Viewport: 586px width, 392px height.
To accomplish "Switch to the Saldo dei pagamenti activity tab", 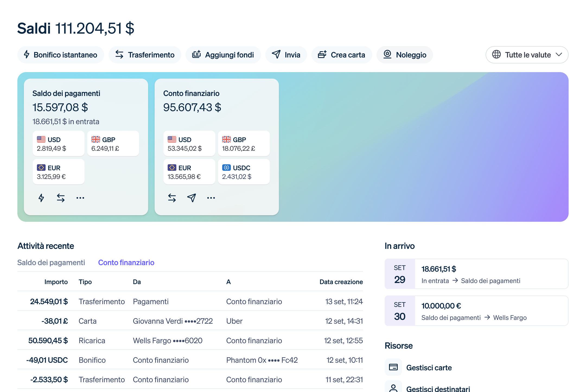I will tap(51, 262).
